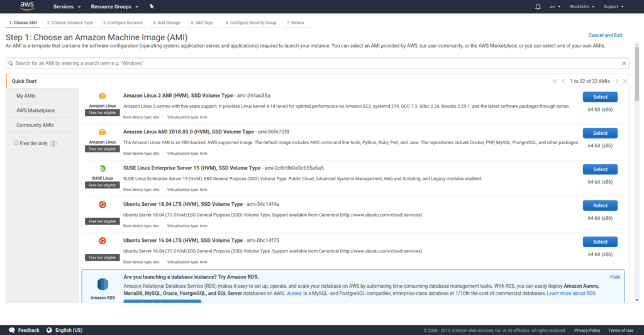Screen dimensions: 644x335
Task: Click the AMI search input field
Action: [317, 64]
